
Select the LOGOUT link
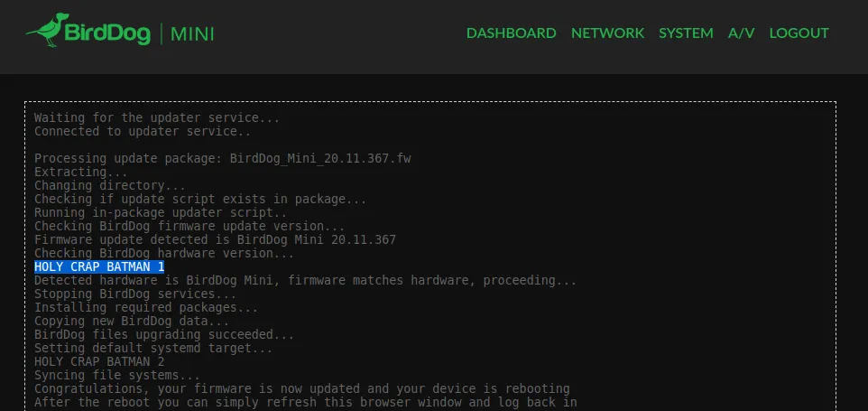pos(799,33)
